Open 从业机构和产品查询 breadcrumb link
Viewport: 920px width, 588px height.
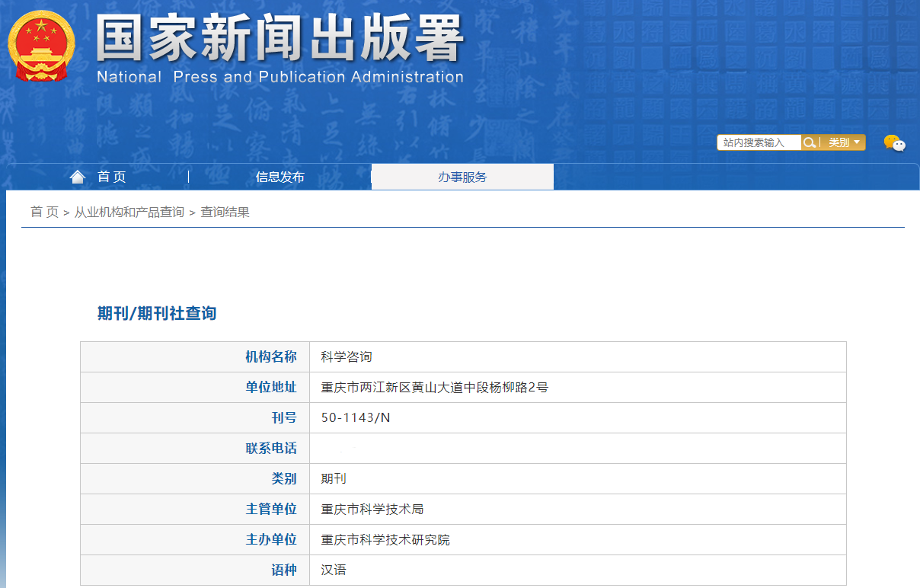pyautogui.click(x=129, y=212)
